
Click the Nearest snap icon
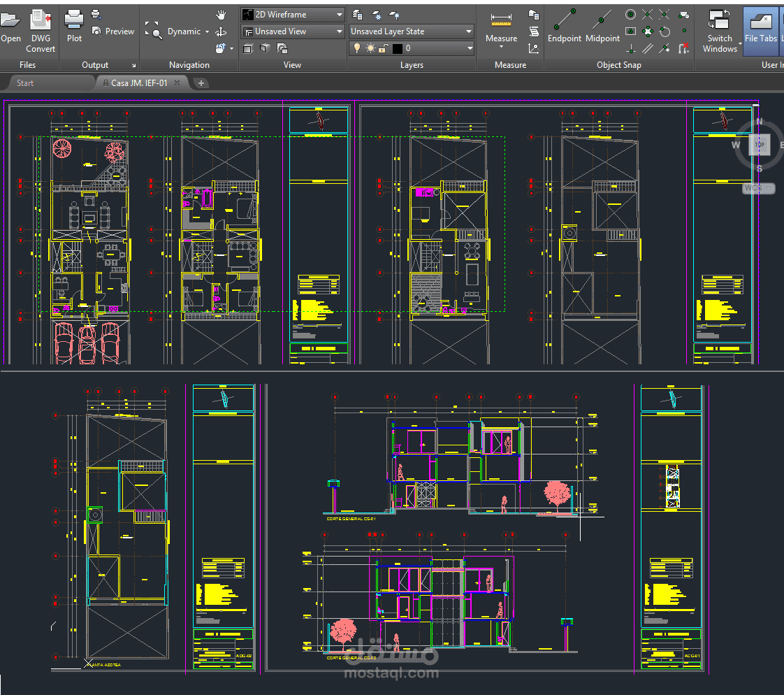tap(664, 48)
